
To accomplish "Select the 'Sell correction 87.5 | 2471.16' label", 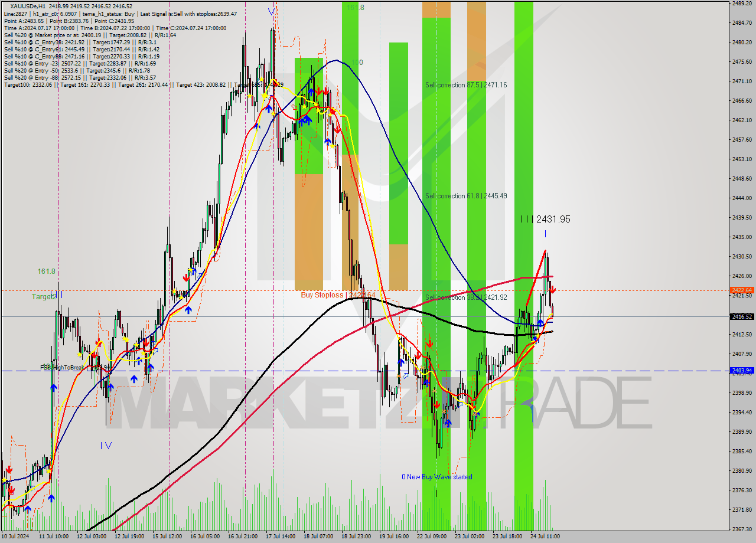I will pos(466,85).
